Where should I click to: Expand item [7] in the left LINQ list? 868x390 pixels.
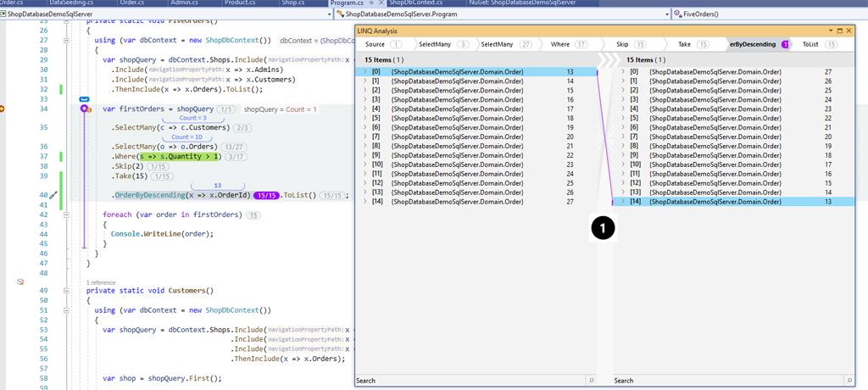click(364, 136)
